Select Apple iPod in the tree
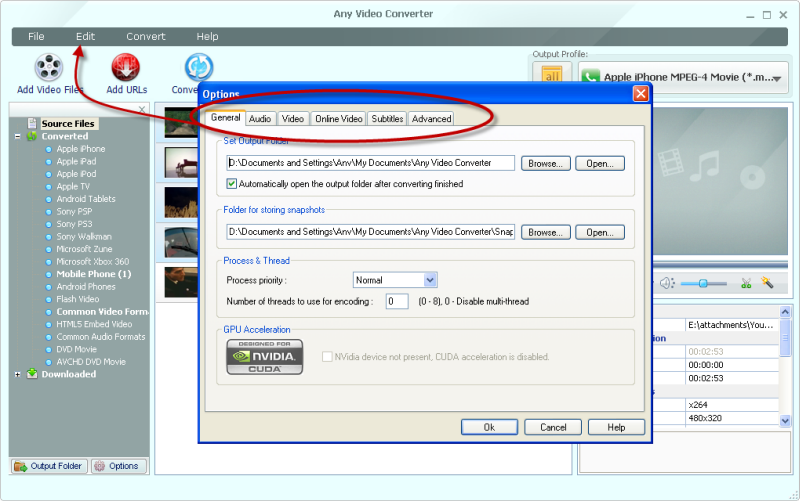 click(x=76, y=173)
